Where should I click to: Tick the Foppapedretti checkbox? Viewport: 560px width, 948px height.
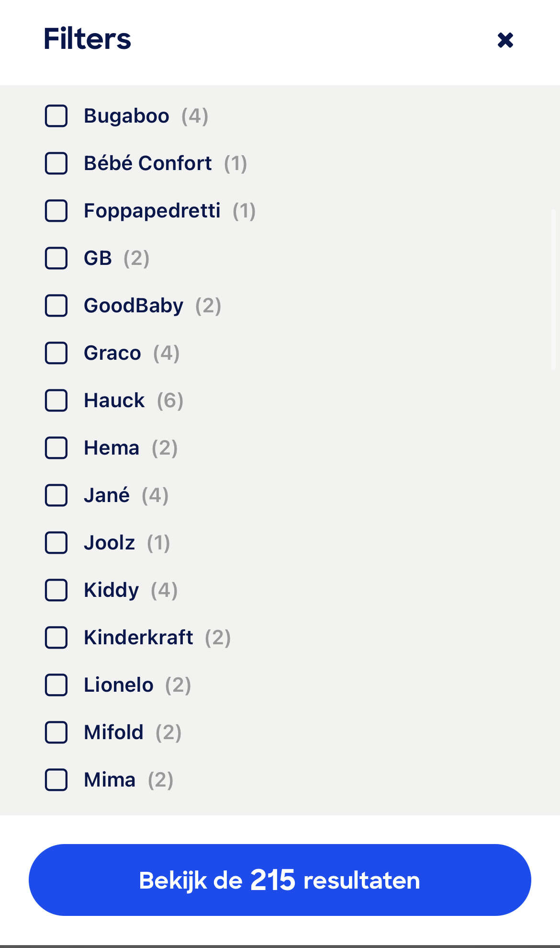tap(56, 211)
